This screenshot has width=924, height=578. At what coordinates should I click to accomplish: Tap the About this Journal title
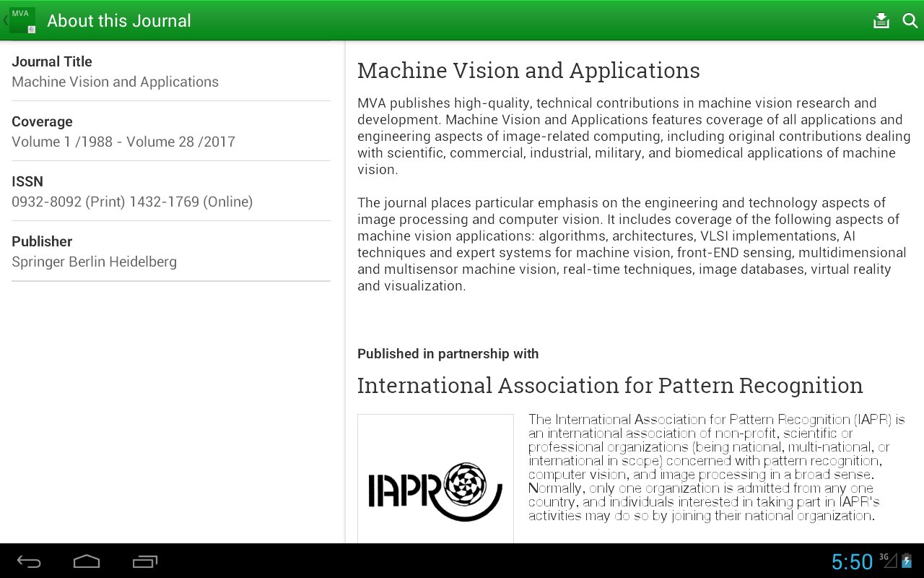pyautogui.click(x=119, y=20)
